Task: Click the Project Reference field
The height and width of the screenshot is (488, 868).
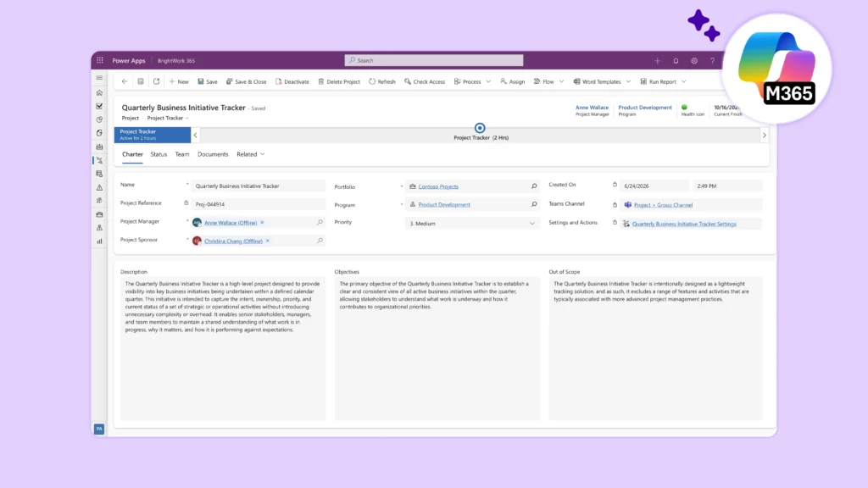Action: coord(258,204)
